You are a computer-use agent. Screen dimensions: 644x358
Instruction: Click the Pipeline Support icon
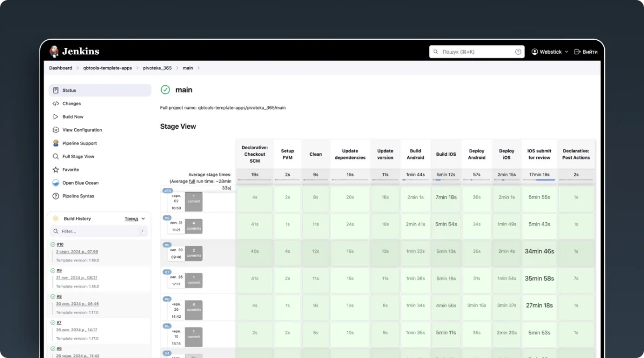(x=56, y=143)
